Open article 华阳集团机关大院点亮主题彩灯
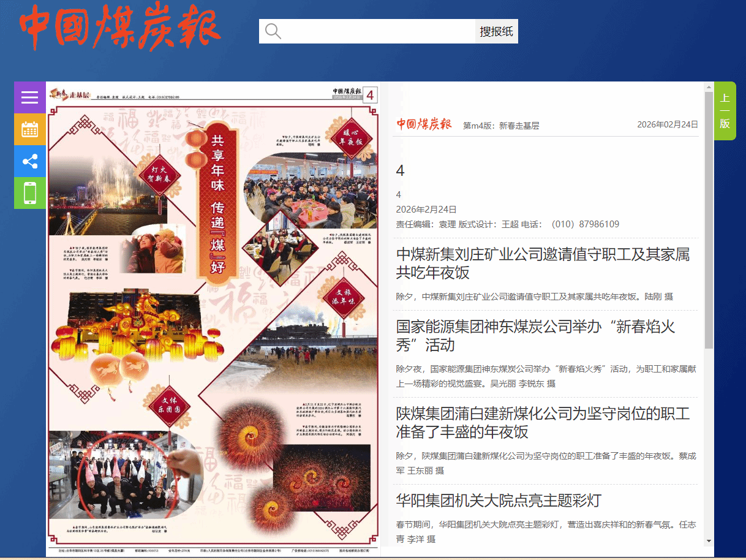This screenshot has height=560, width=746. pyautogui.click(x=499, y=501)
